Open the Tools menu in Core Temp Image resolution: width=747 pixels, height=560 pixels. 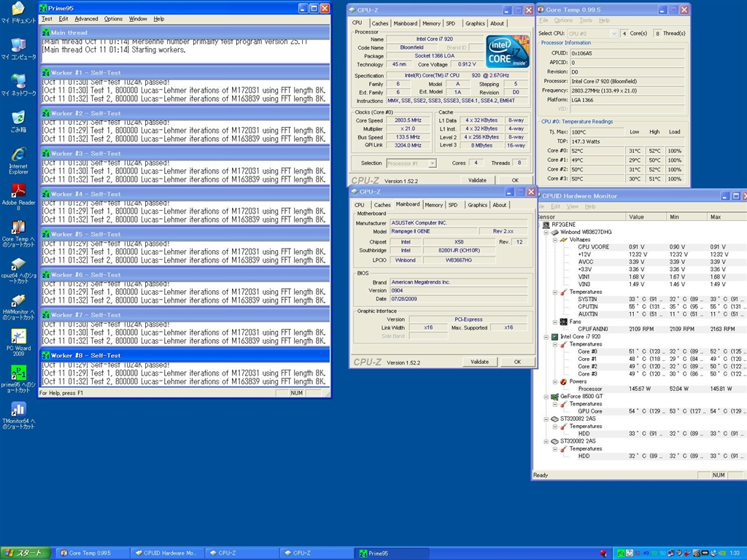point(586,20)
